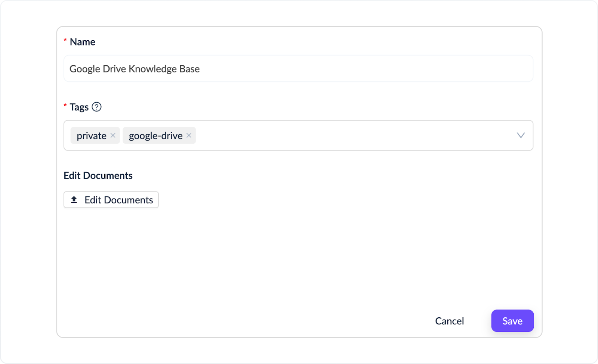Screen dimensions: 598x364
Task: Click the Tags help question mark icon
Action: 96,107
